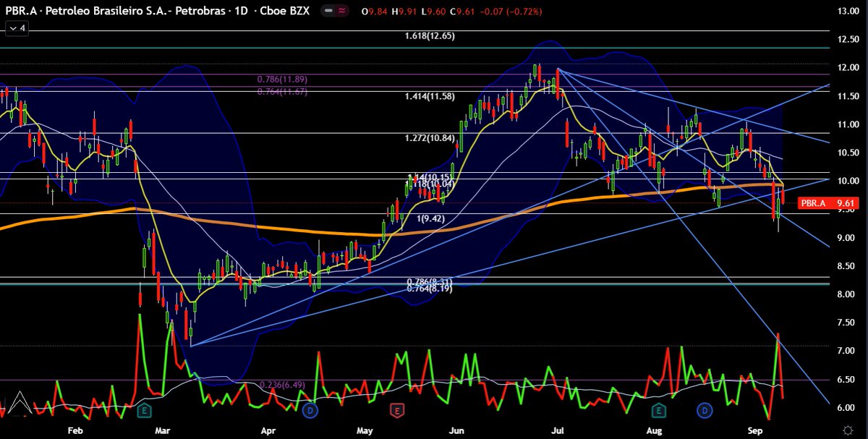
Task: Open the dividend D marker in April
Action: pos(310,412)
